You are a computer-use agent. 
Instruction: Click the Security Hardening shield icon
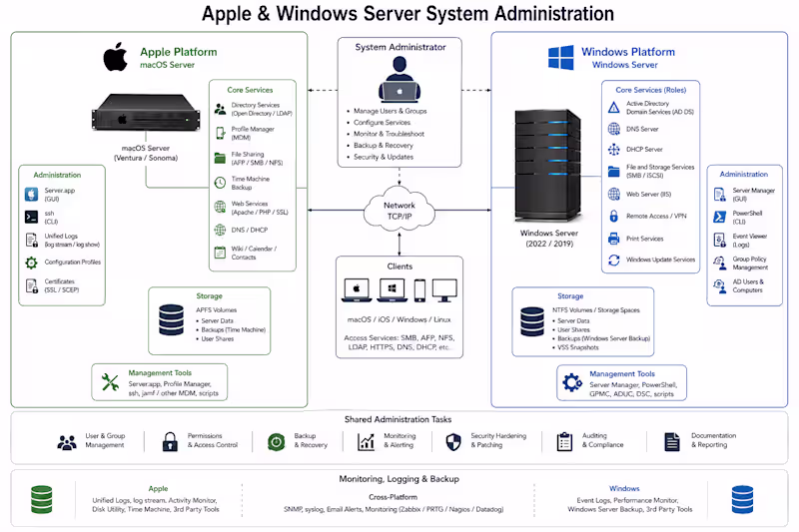click(453, 442)
